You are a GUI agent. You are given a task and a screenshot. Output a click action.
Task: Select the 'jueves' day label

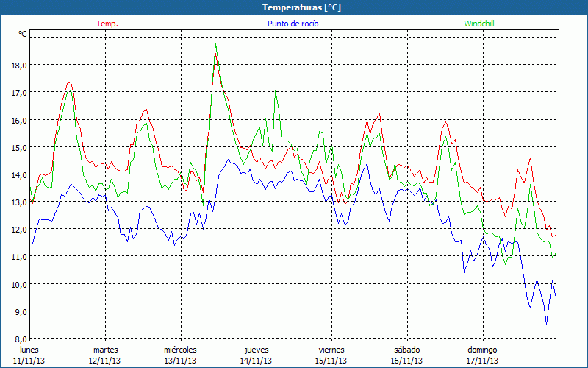[x=257, y=350]
